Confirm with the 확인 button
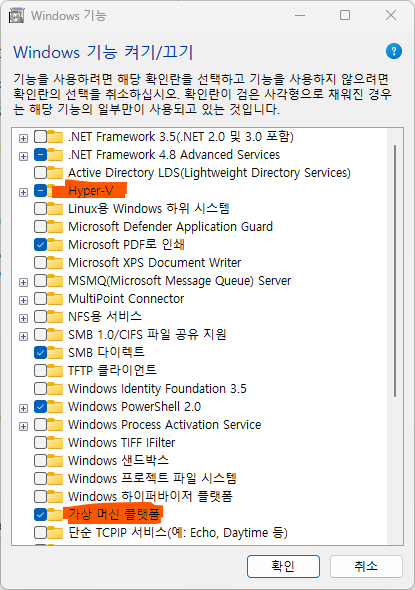415x590 pixels. [x=283, y=566]
